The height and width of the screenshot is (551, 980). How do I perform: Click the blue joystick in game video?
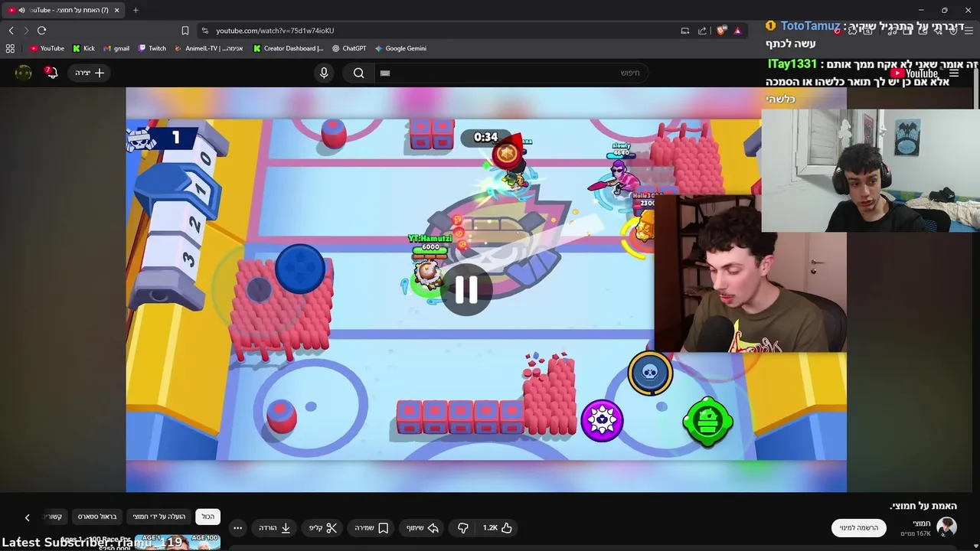click(x=299, y=269)
